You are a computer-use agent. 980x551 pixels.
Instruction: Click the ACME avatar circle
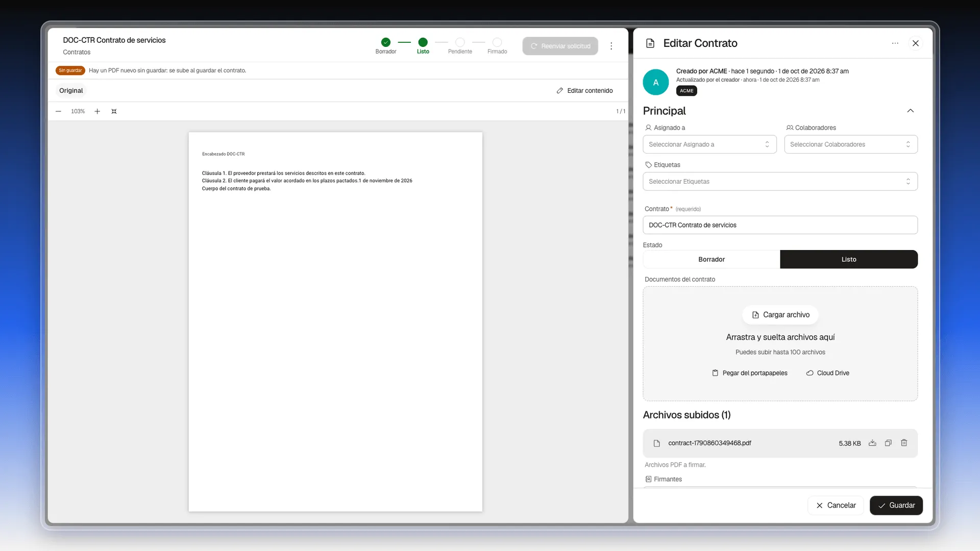pos(656,82)
